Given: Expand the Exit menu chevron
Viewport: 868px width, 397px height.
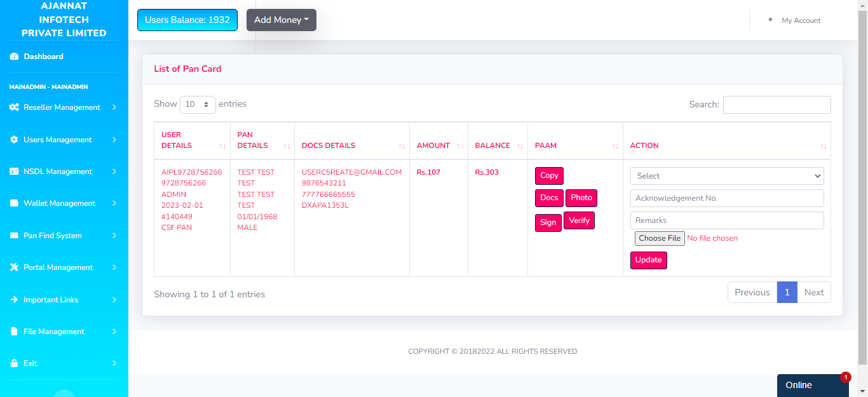Looking at the screenshot, I should click(x=114, y=363).
